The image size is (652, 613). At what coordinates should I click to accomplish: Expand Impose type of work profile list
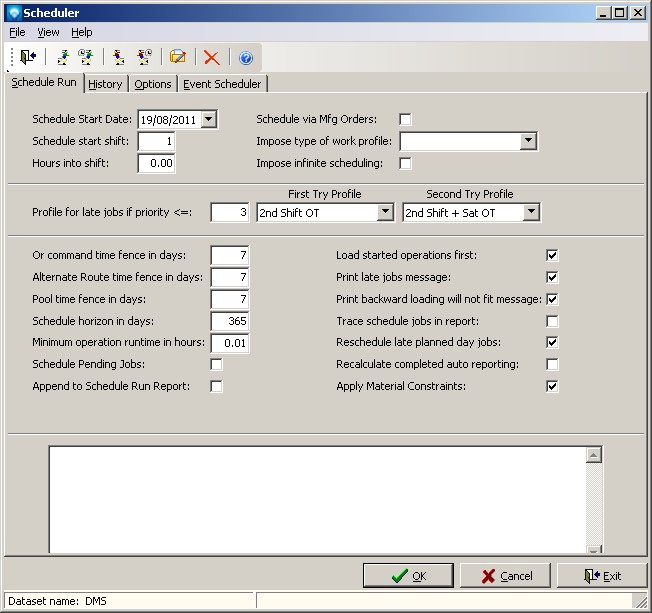(528, 142)
